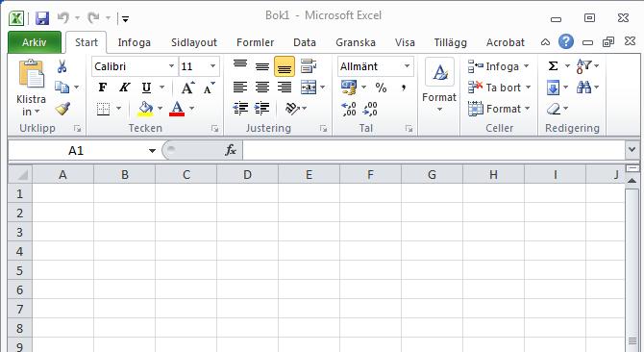Switch to the Formler tab
This screenshot has width=644, height=352.
click(x=255, y=42)
